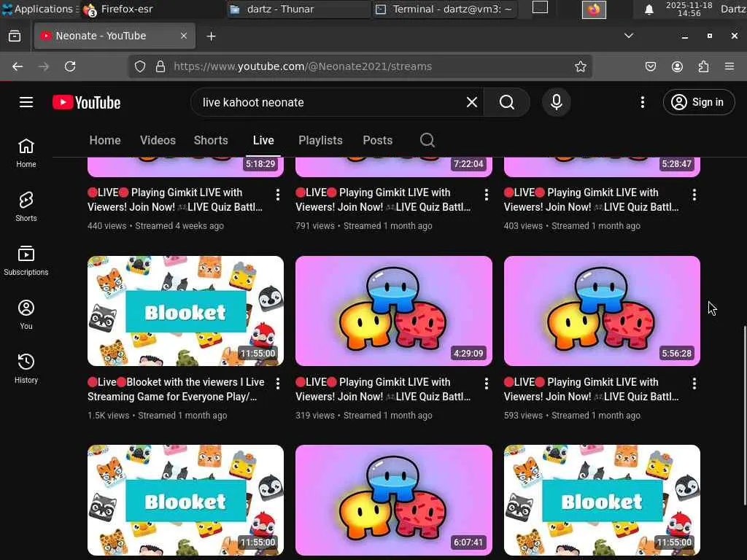Switch to channel Shorts tab

pyautogui.click(x=211, y=140)
